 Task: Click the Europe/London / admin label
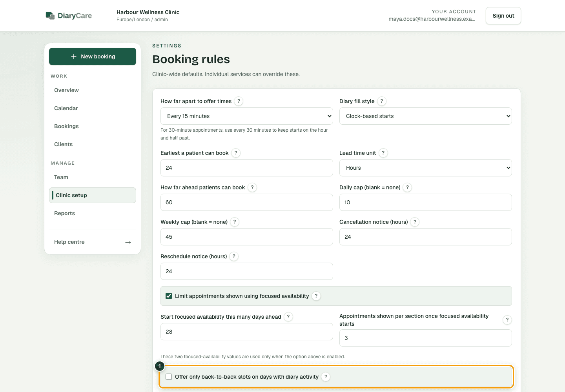pyautogui.click(x=142, y=20)
